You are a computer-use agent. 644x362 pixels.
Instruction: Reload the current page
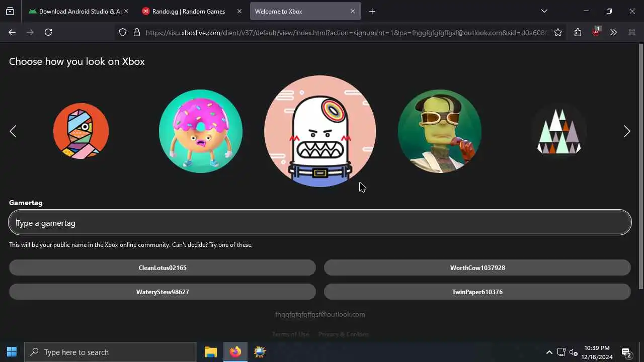[48, 32]
